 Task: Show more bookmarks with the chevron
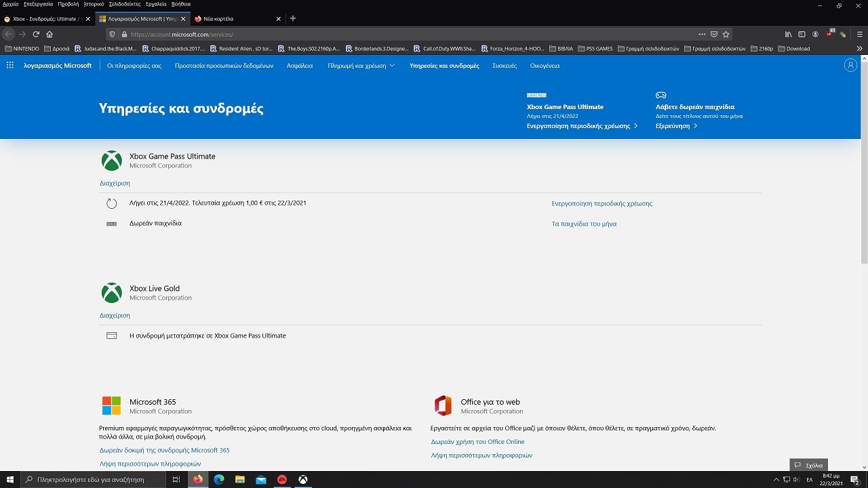coord(860,48)
